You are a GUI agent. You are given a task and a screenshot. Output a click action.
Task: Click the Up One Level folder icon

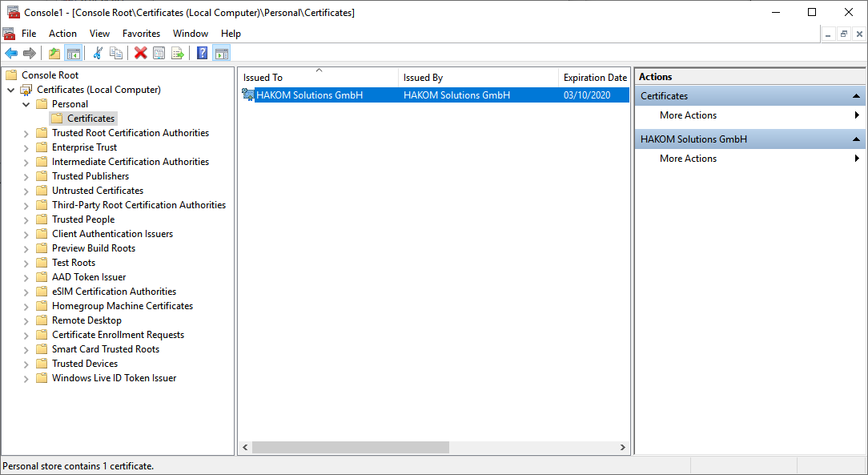[54, 54]
